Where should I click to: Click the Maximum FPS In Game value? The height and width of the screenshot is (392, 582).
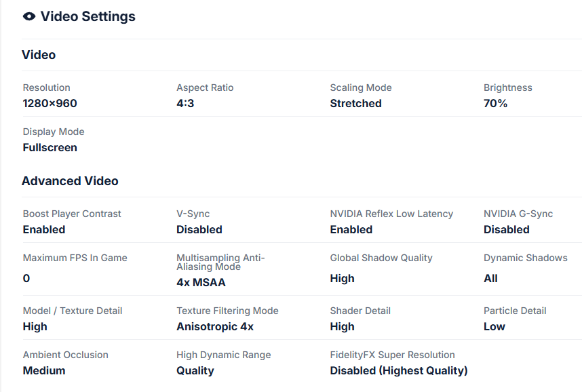tap(26, 279)
